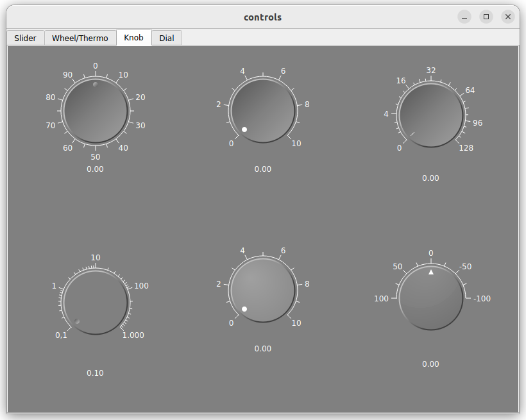Click the 128 scale label

point(466,148)
